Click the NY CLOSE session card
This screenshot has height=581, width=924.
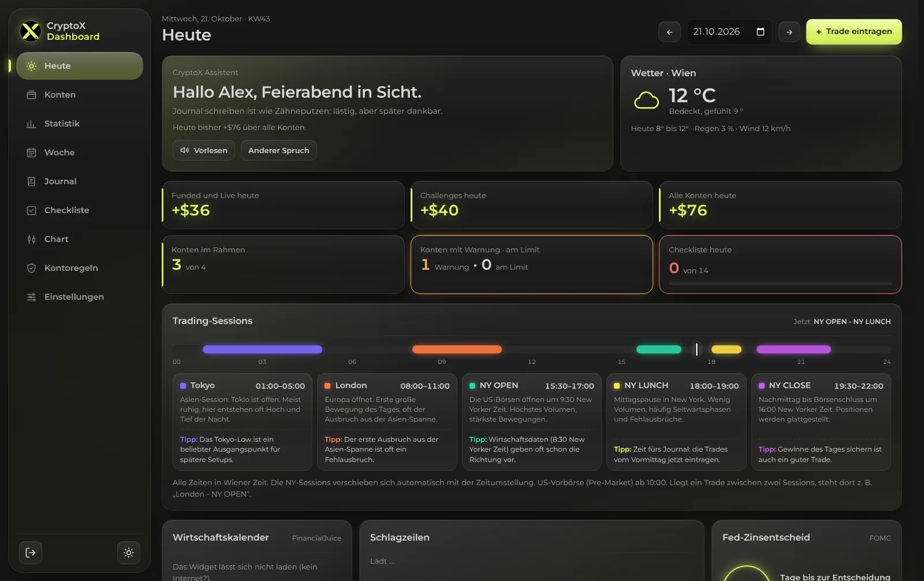(x=821, y=422)
